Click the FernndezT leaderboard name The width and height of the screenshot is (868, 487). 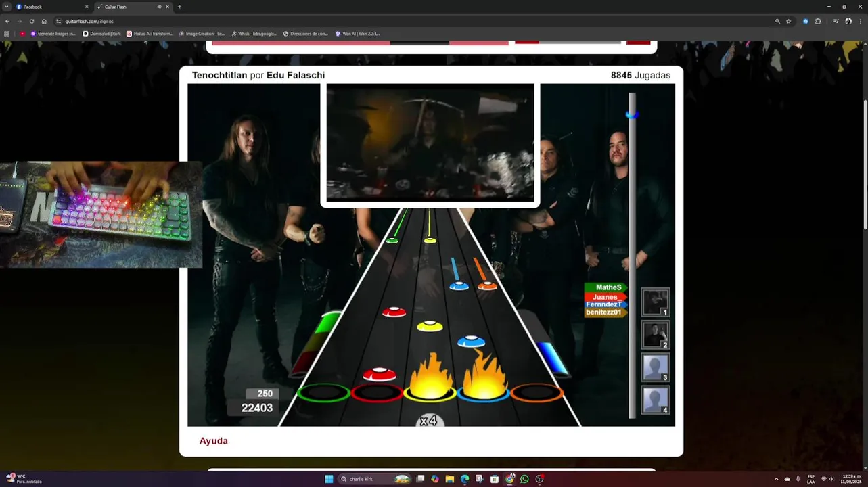605,305
